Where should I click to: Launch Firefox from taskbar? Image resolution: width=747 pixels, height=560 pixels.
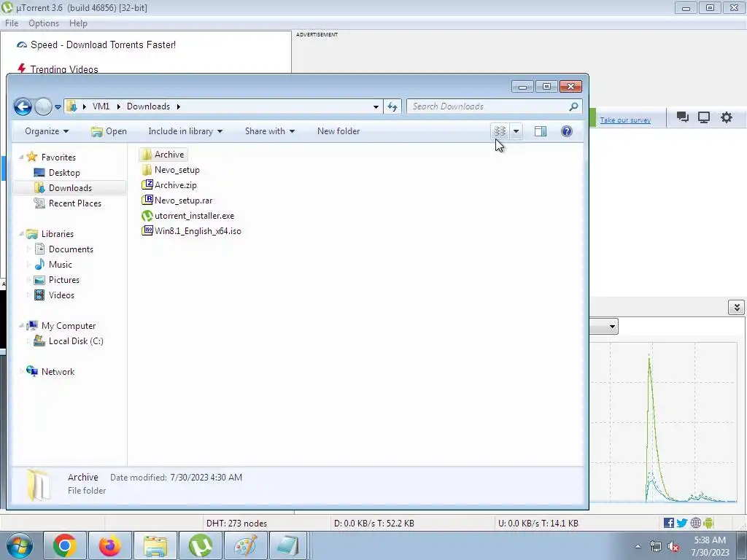pyautogui.click(x=109, y=545)
